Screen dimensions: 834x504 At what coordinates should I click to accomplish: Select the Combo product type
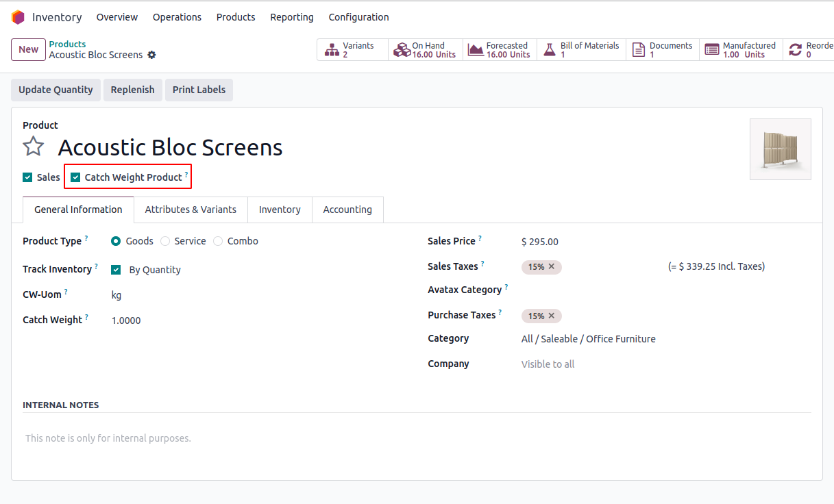[218, 241]
